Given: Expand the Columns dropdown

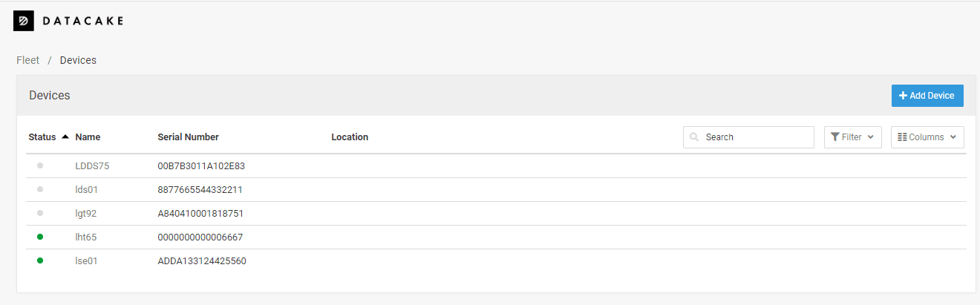Looking at the screenshot, I should (x=927, y=137).
